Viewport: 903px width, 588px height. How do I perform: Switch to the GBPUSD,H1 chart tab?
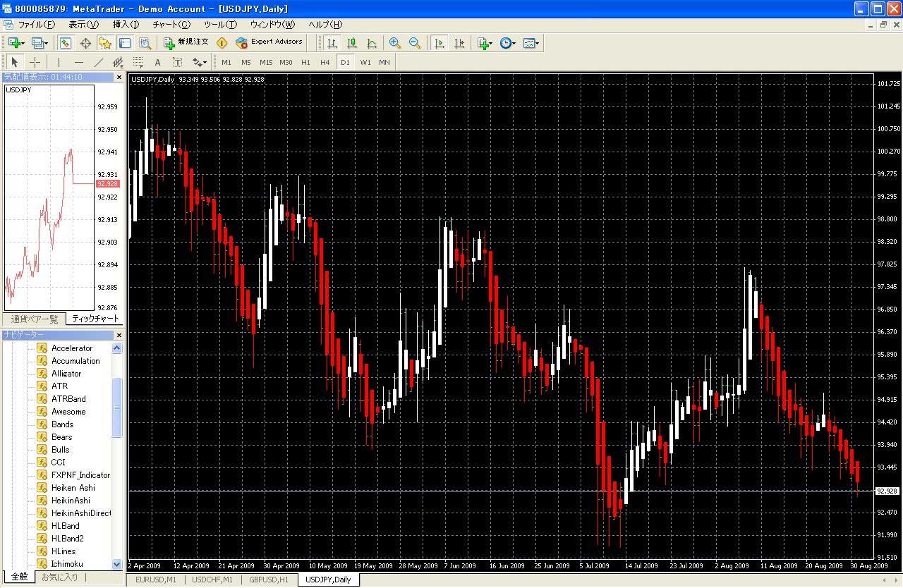pos(269,580)
